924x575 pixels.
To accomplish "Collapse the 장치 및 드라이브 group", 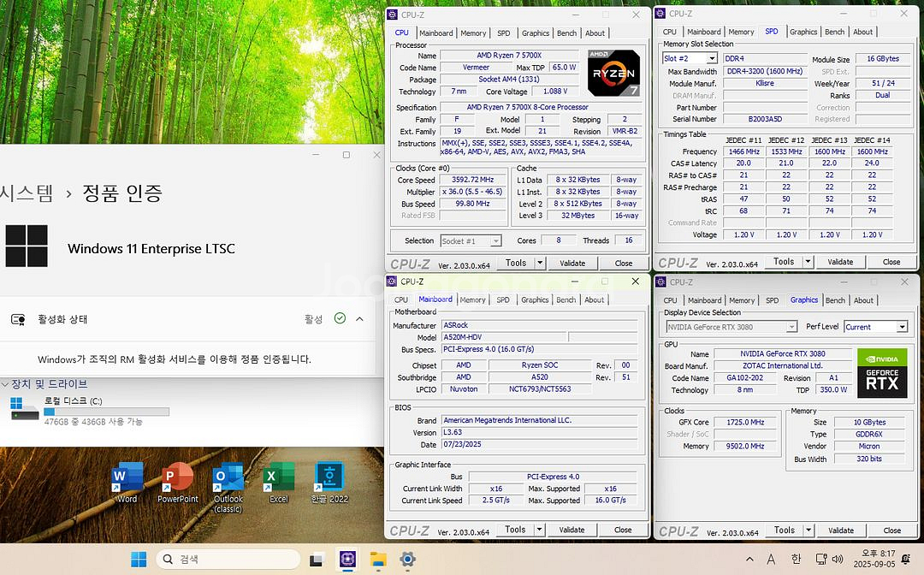I will [x=5, y=384].
